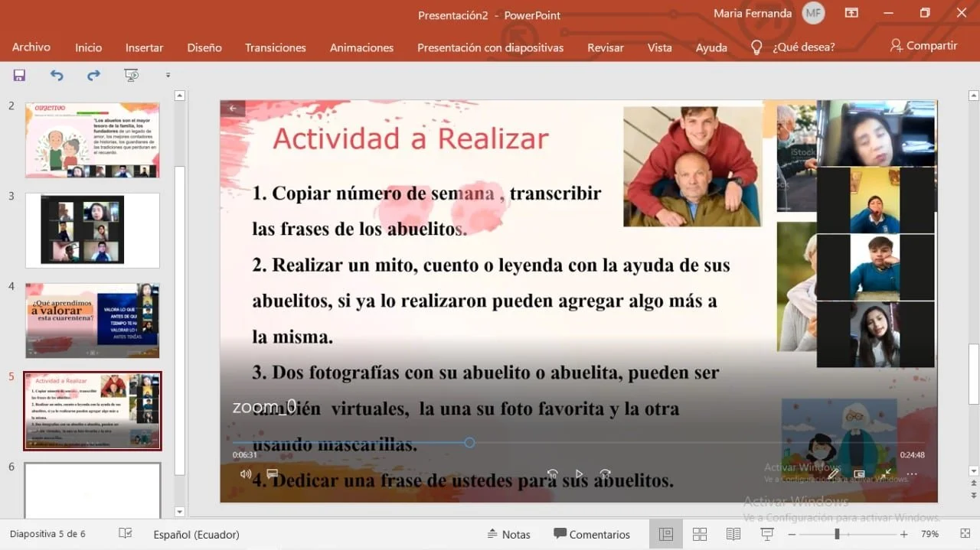Select slide 5 Actividad a Realizar thumbnail

(x=93, y=411)
